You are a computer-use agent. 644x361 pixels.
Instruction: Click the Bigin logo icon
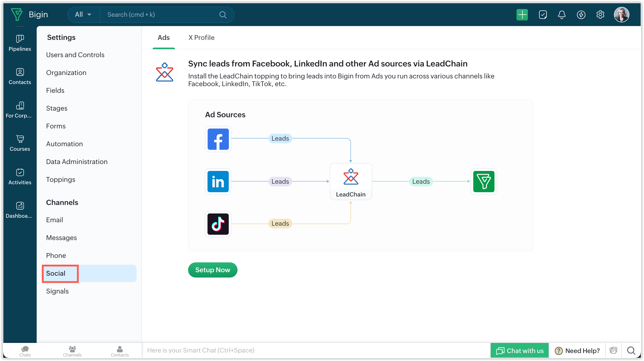click(x=17, y=14)
